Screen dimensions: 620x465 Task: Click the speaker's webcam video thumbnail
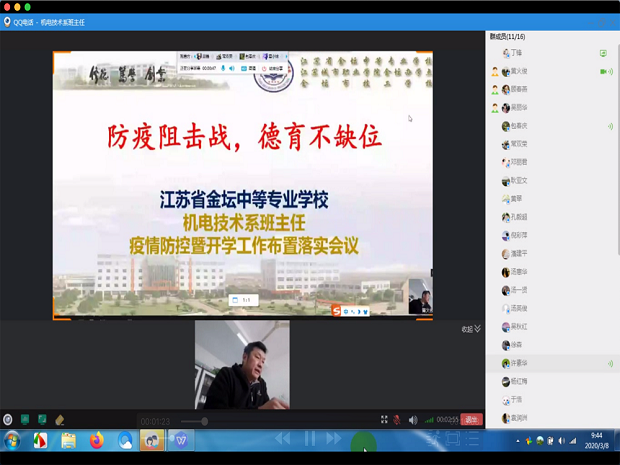click(242, 365)
